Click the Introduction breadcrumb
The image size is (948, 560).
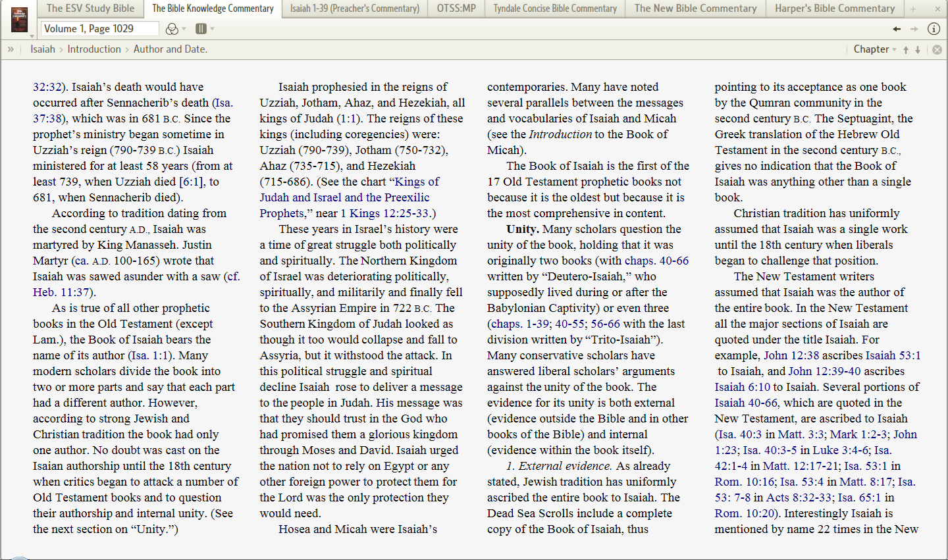[x=94, y=49]
